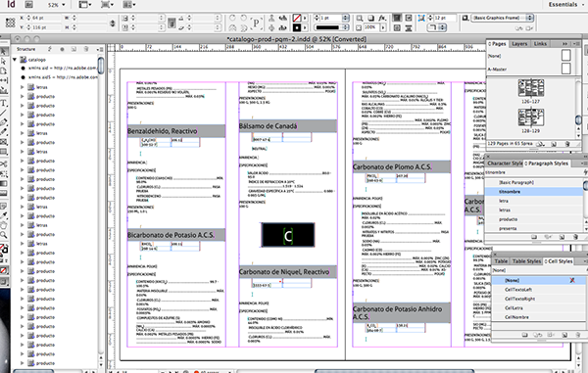Select the Zoom tool in toolbox
Screen dimensions: 588x373
coord(4,235)
